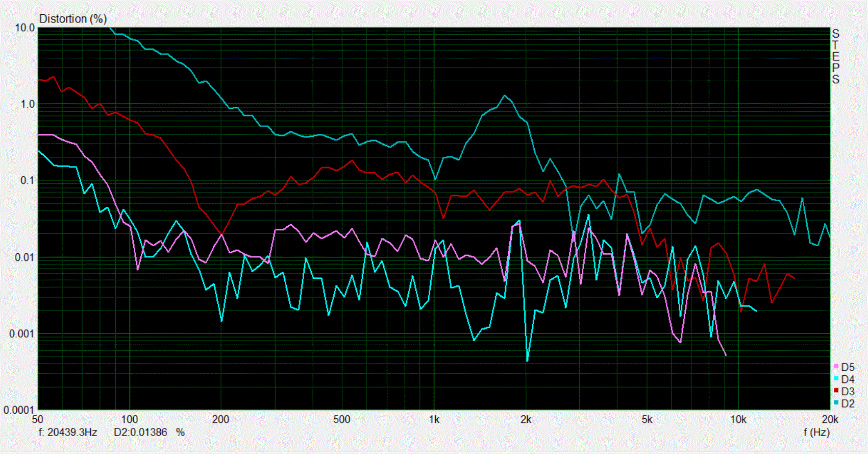Click the D4 legend label
The height and width of the screenshot is (454, 868).
848,379
